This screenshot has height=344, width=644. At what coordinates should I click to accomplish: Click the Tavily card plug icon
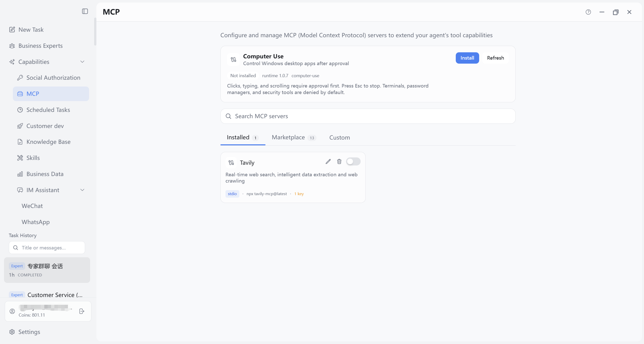231,163
